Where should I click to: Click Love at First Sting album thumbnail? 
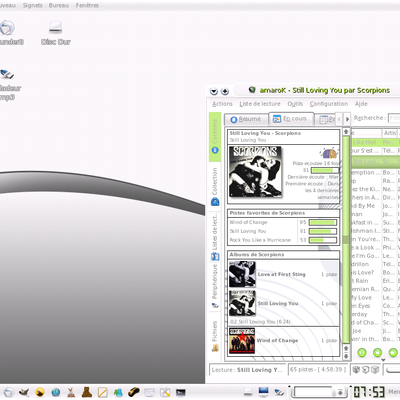(242, 274)
